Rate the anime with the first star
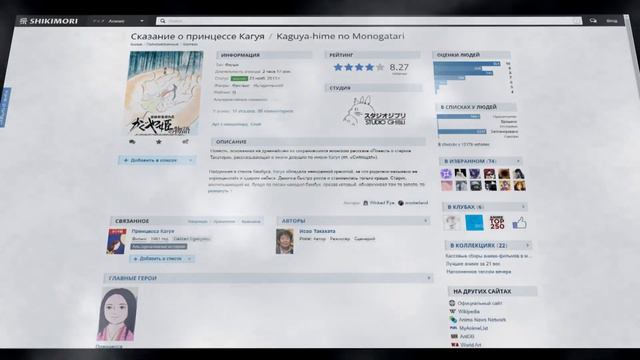Image resolution: width=640 pixels, height=360 pixels. (x=338, y=67)
